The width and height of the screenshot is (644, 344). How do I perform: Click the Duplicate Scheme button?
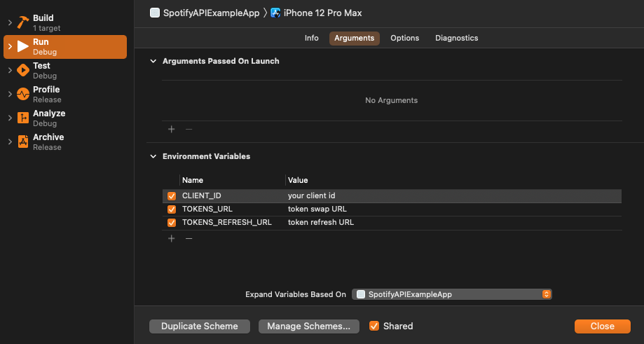[200, 326]
